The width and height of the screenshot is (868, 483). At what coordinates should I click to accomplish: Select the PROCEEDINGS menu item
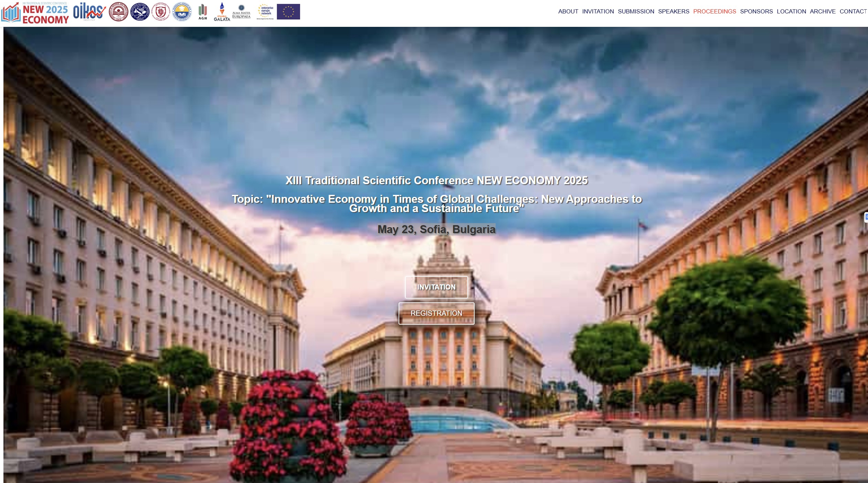click(x=714, y=11)
